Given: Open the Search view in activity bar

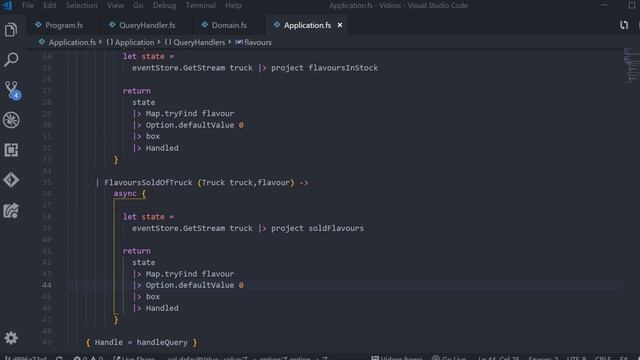Looking at the screenshot, I should coord(11,60).
